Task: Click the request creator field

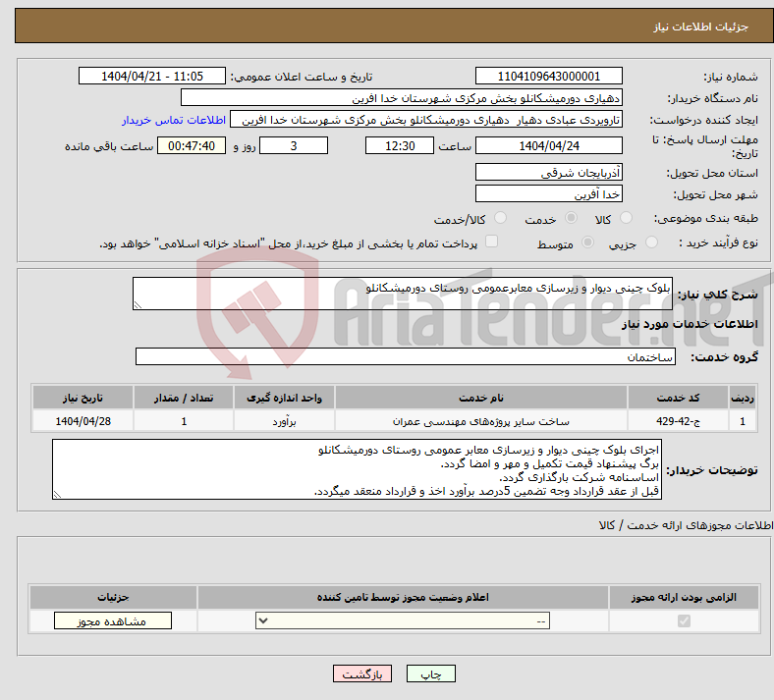Action: click(426, 120)
